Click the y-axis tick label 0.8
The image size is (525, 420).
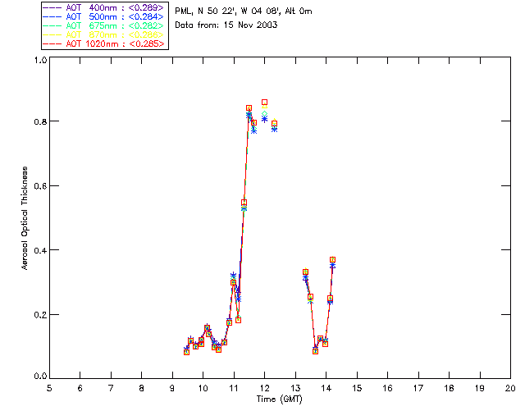(40, 121)
